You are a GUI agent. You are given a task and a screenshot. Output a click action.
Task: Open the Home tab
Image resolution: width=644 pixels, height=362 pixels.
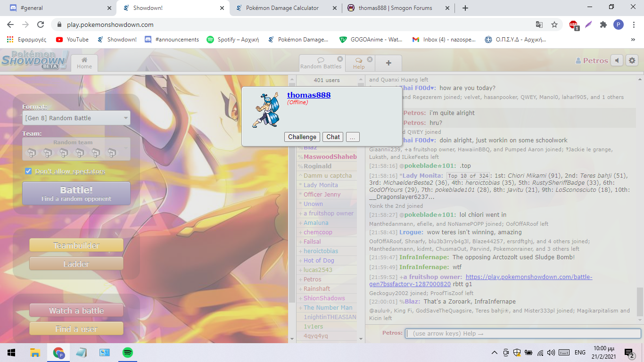pyautogui.click(x=84, y=63)
